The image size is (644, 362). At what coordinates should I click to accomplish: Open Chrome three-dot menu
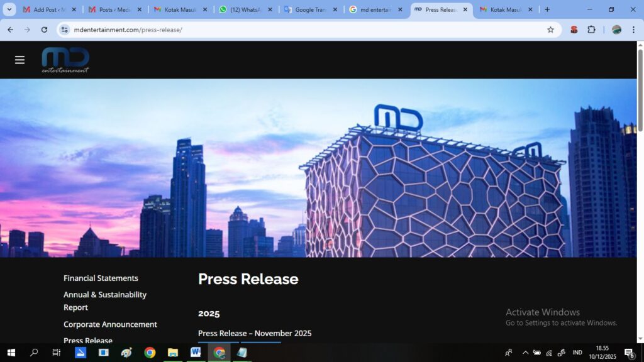click(x=633, y=30)
